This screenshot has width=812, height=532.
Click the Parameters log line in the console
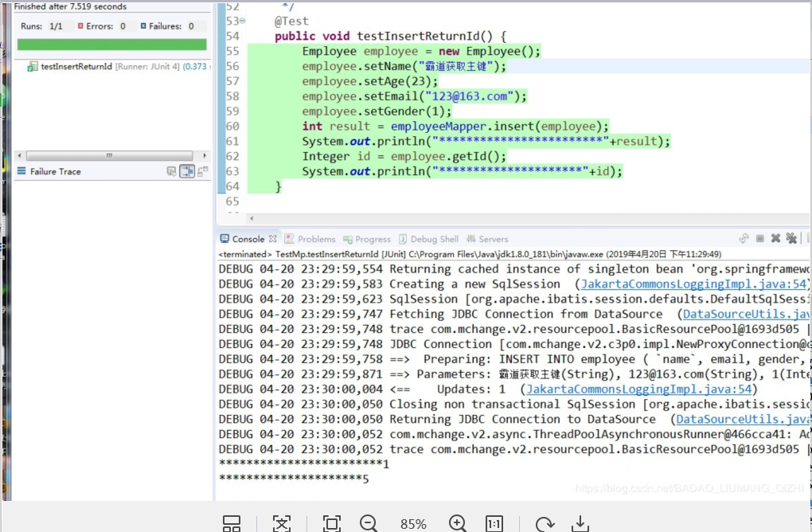click(513, 374)
